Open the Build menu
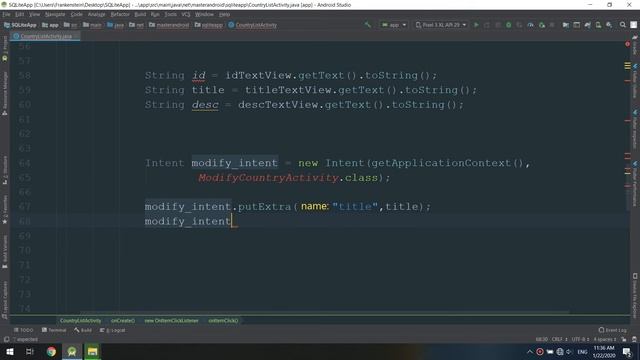Viewport: 640px width, 360px height. coord(140,14)
